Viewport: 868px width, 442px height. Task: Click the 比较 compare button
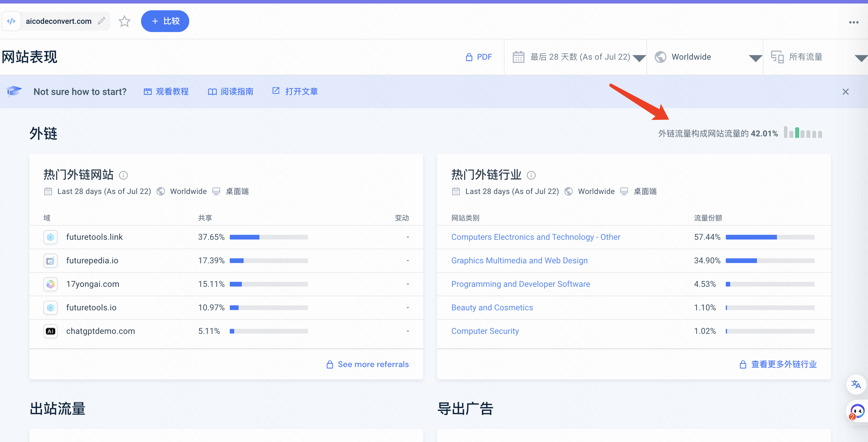tap(165, 21)
